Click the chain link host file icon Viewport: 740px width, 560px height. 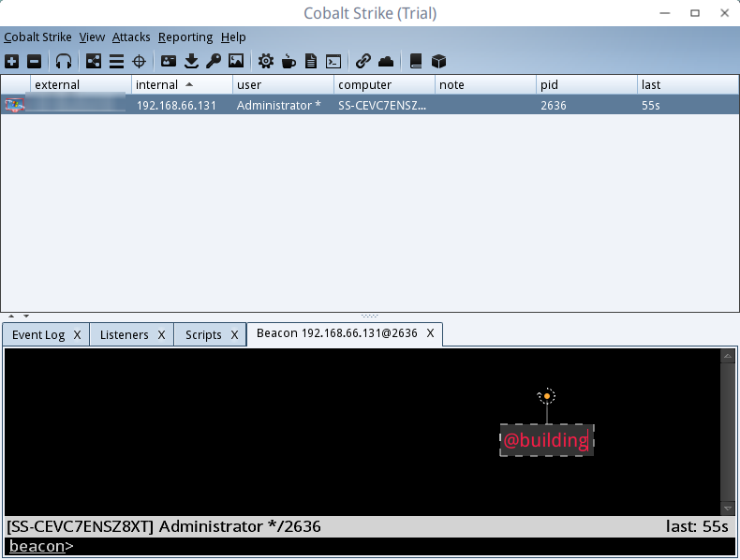click(x=363, y=61)
